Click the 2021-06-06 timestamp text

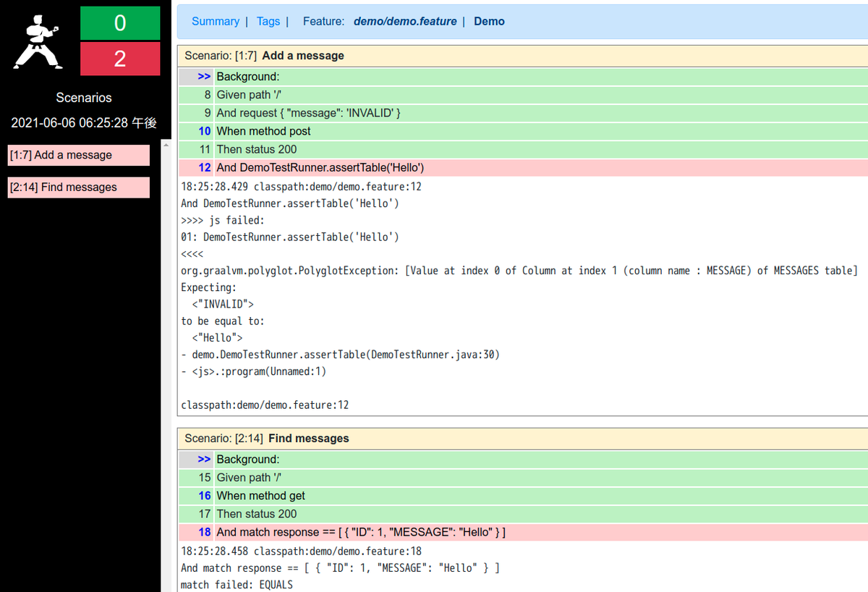pyautogui.click(x=83, y=122)
